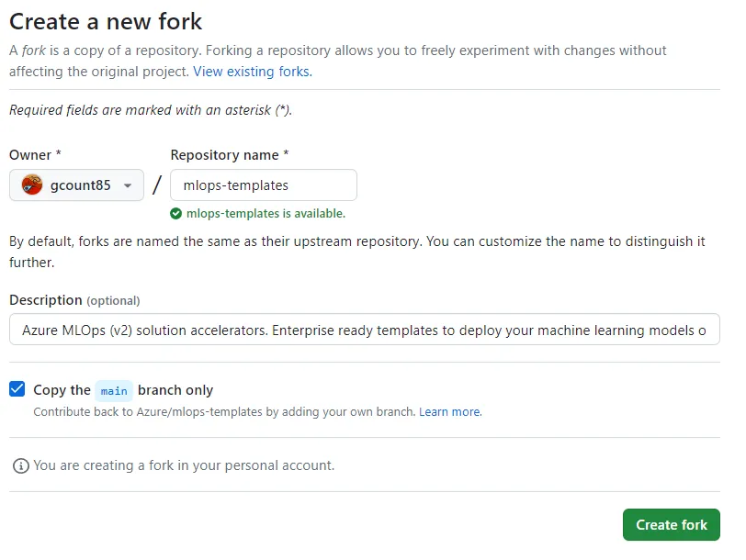
Task: Click the Description (optional) label
Action: pos(74,300)
